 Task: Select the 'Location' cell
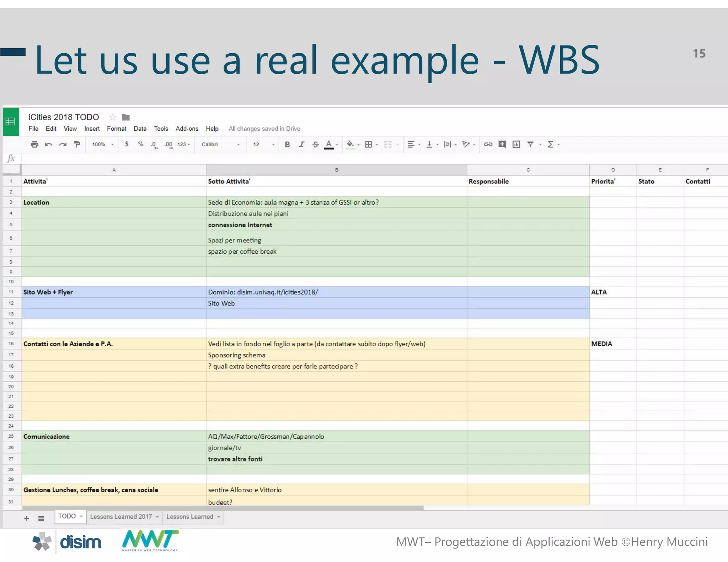tap(114, 202)
